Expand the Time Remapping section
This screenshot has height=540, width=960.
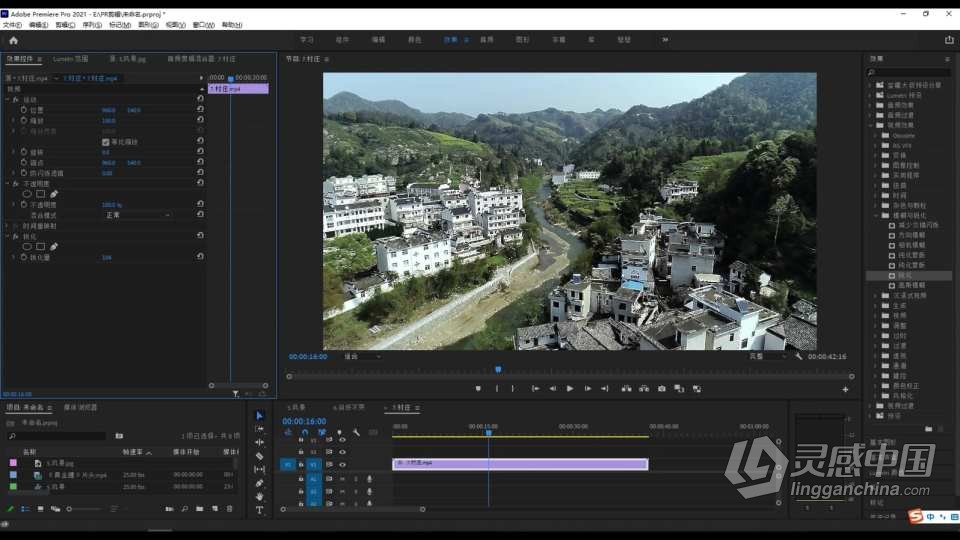pyautogui.click(x=8, y=226)
